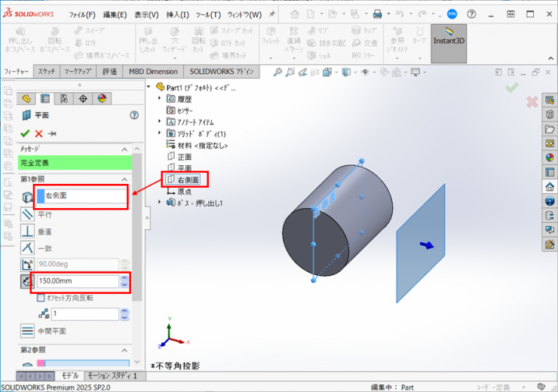Cancel the plane with the red X
Viewport: 558px width, 392px height.
coord(38,133)
